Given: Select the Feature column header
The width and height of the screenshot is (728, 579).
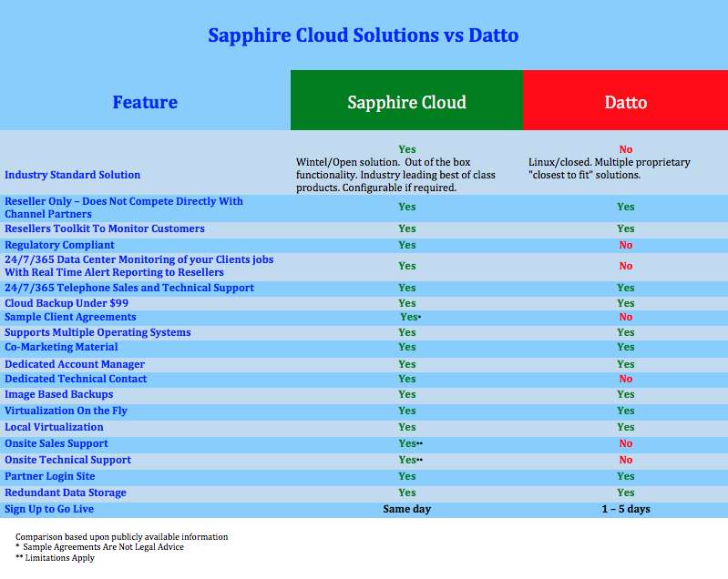Looking at the screenshot, I should point(145,102).
